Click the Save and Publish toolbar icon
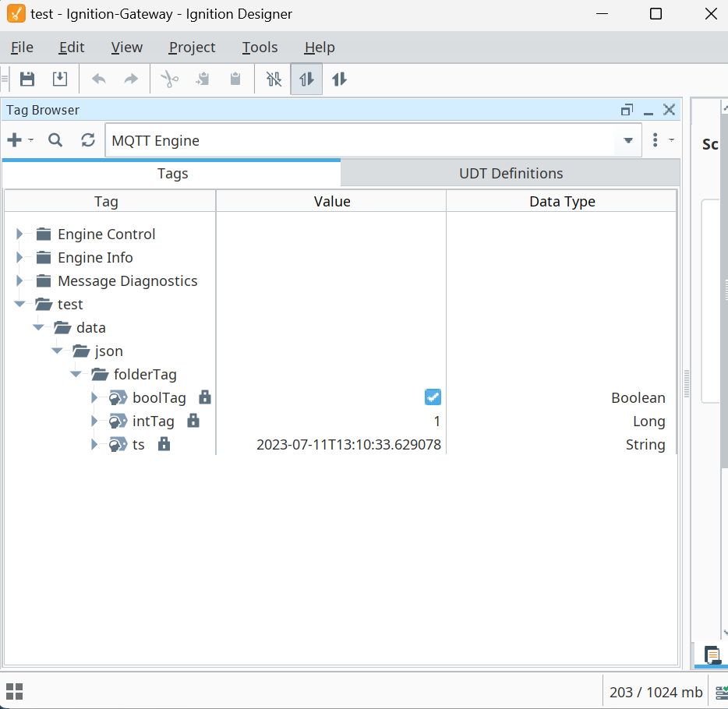 [60, 79]
